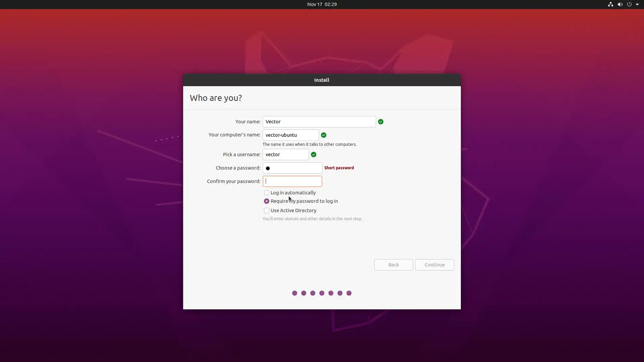Select Log in automatically option
Image resolution: width=644 pixels, height=362 pixels.
267,193
